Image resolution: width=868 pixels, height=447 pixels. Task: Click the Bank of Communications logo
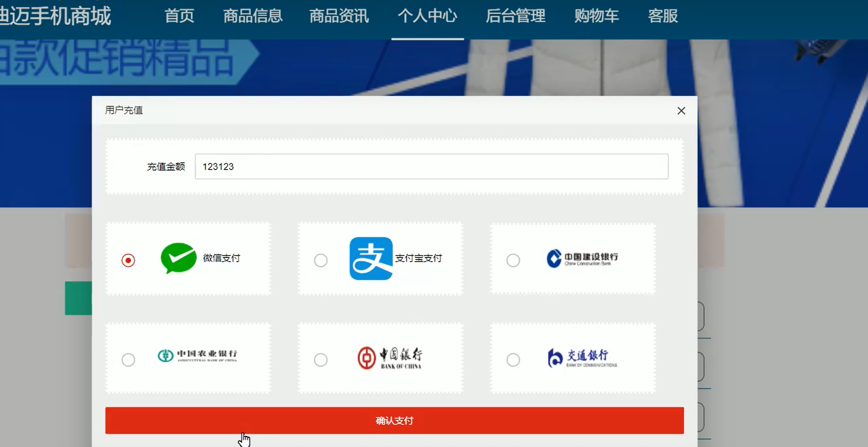coord(582,358)
